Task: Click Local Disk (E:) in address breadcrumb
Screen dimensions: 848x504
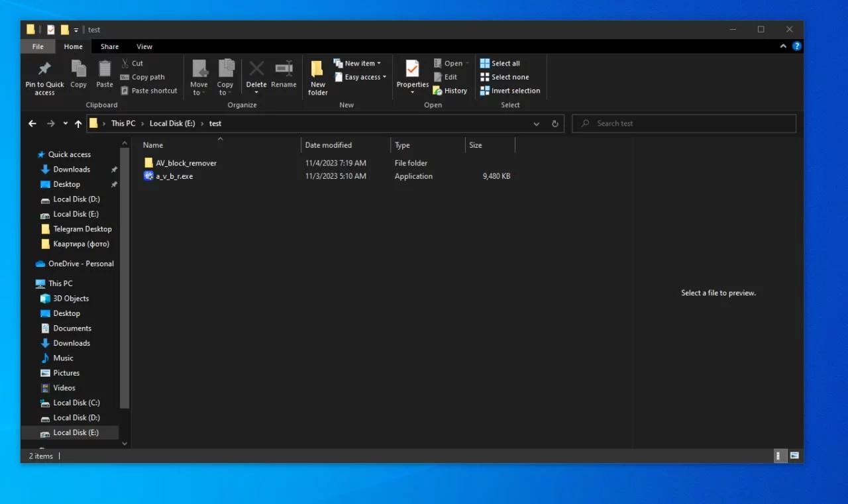Action: pyautogui.click(x=172, y=124)
